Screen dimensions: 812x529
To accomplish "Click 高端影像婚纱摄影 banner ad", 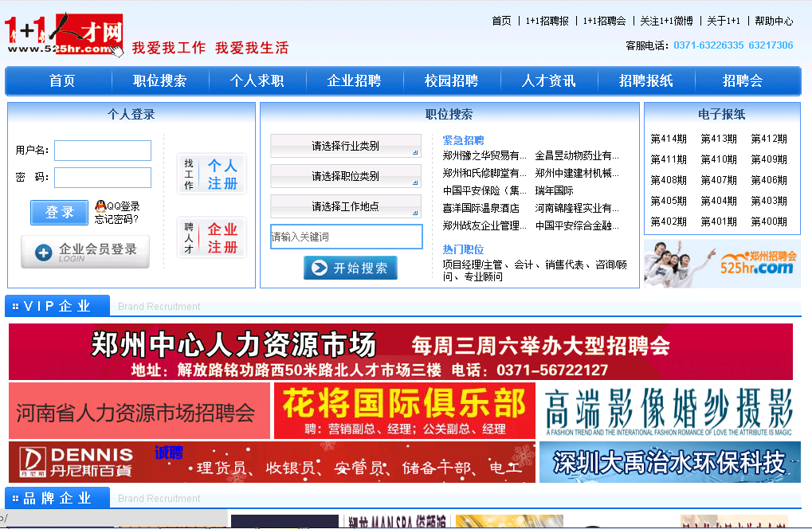I will click(669, 411).
